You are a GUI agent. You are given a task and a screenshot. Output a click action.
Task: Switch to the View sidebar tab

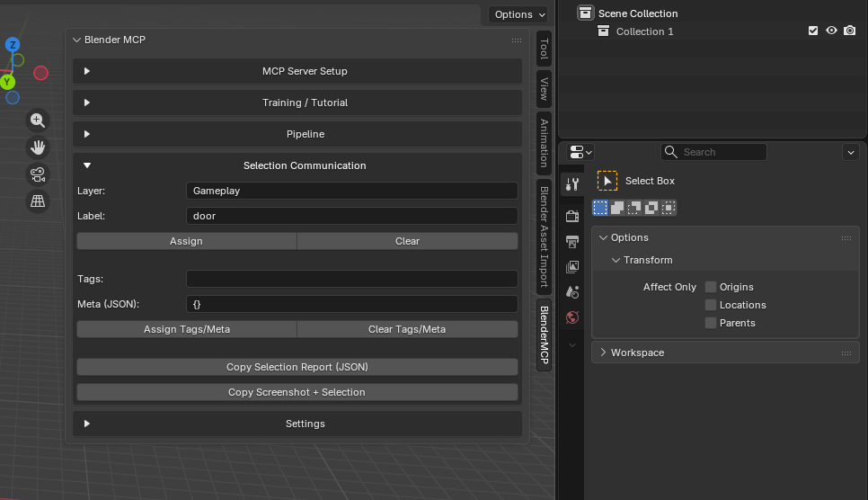pyautogui.click(x=545, y=89)
